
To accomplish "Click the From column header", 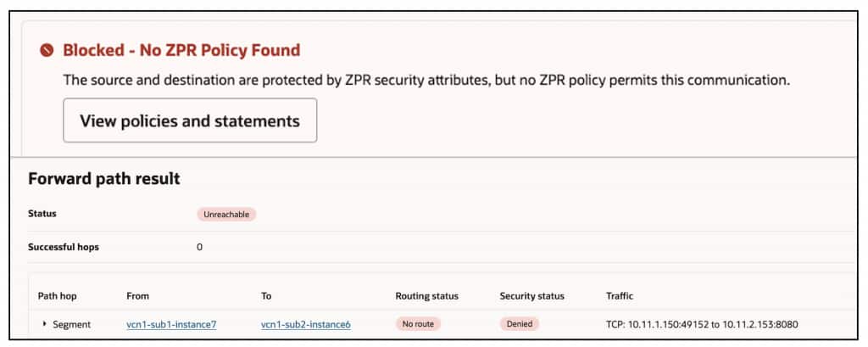I will pos(137,296).
